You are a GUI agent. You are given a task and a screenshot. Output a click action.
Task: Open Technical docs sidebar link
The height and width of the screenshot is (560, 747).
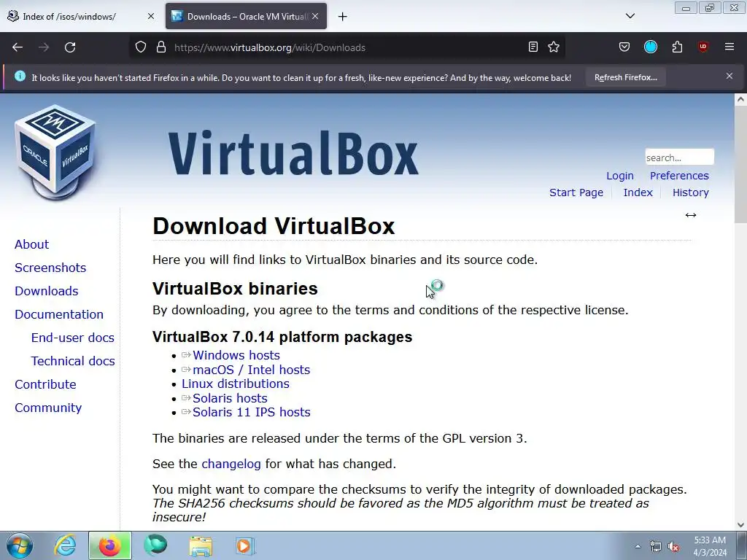coord(73,361)
